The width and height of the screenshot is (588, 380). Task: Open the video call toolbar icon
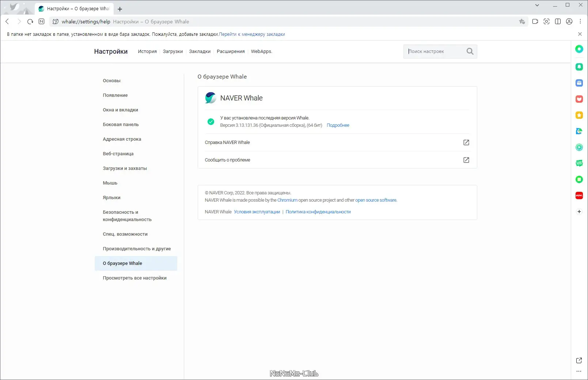point(535,22)
